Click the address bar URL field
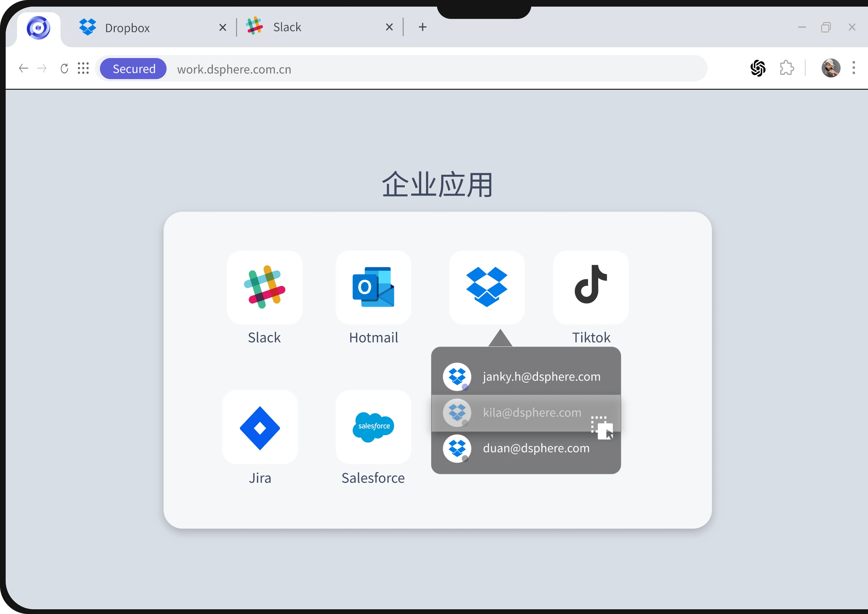Viewport: 868px width, 614px height. [416, 69]
